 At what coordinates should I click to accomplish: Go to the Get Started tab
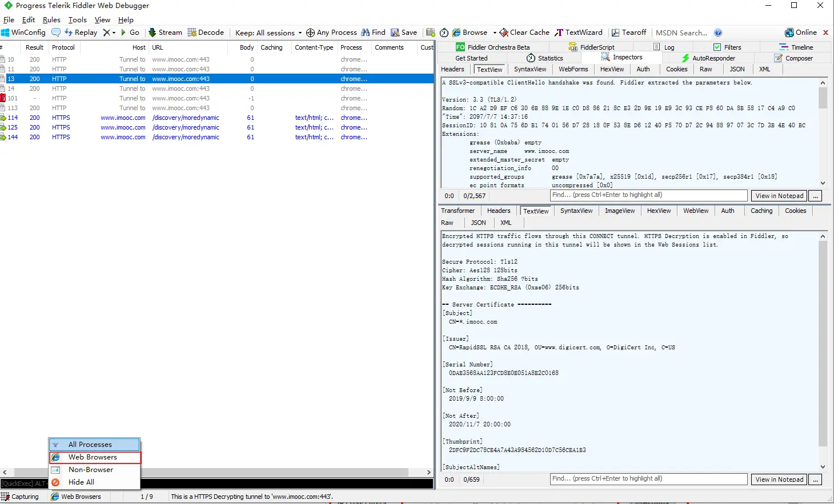pos(471,58)
